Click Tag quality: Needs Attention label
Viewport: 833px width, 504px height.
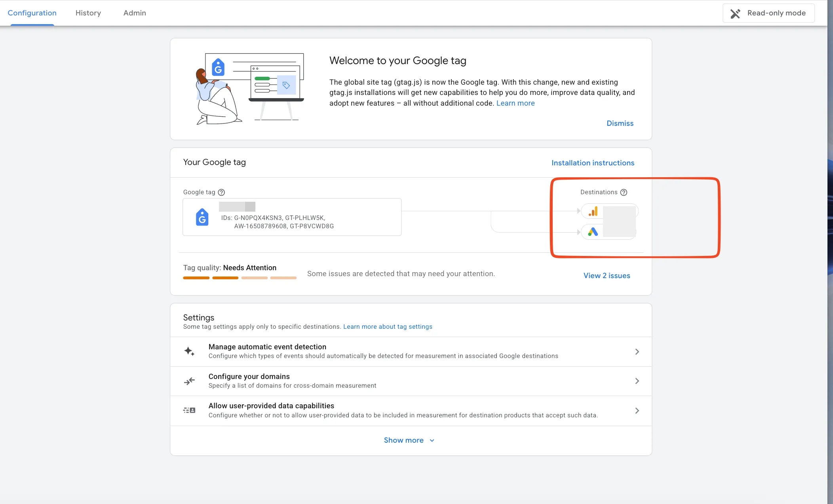point(230,268)
